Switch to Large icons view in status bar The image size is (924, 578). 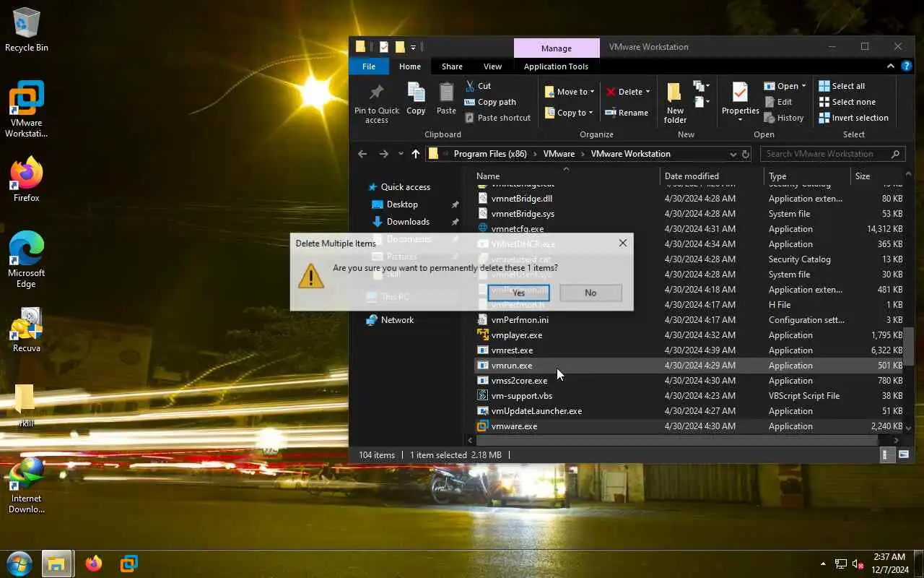tap(904, 454)
